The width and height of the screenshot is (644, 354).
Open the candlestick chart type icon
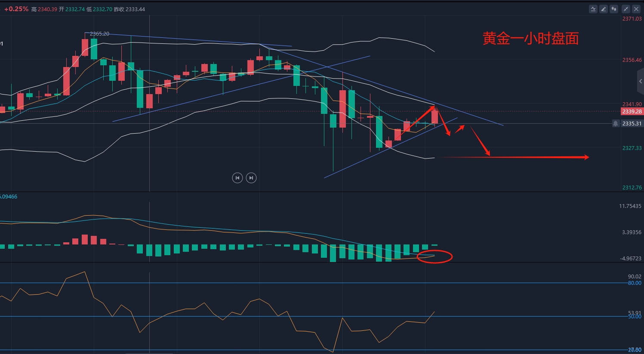(x=614, y=9)
